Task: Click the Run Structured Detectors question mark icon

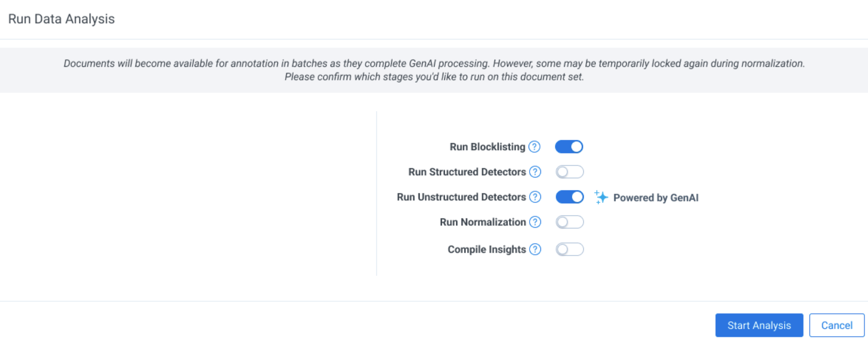Action: coord(534,172)
